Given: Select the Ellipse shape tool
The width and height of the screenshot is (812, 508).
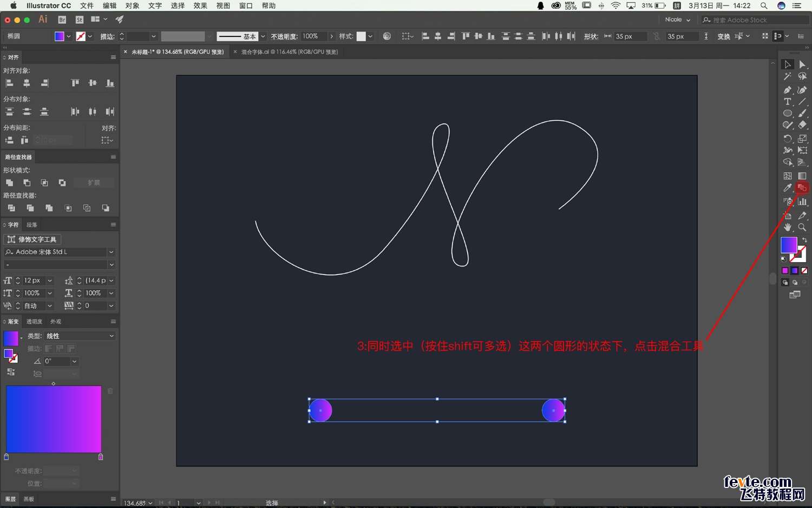Looking at the screenshot, I should [x=788, y=113].
